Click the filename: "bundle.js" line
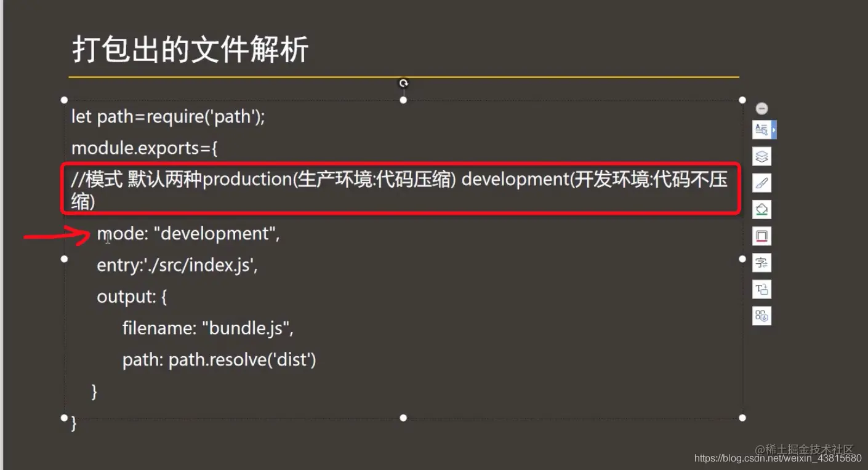Screen dimensions: 868x470 208,329
